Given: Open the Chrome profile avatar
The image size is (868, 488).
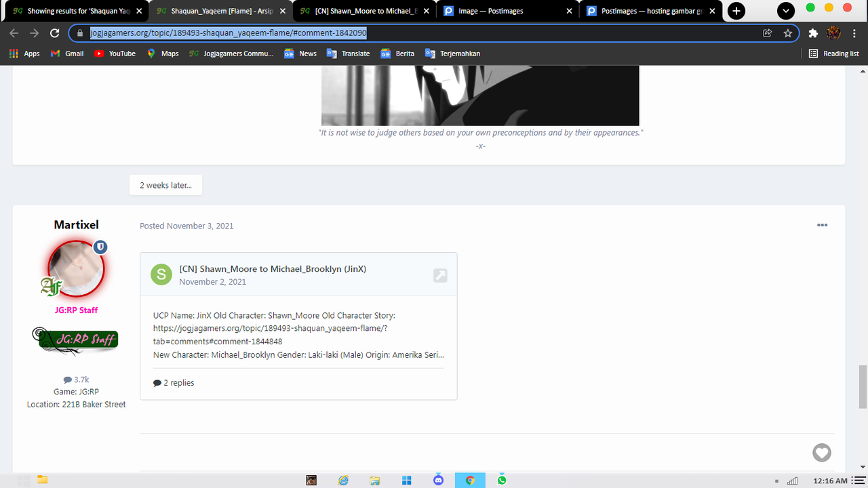Looking at the screenshot, I should (833, 33).
